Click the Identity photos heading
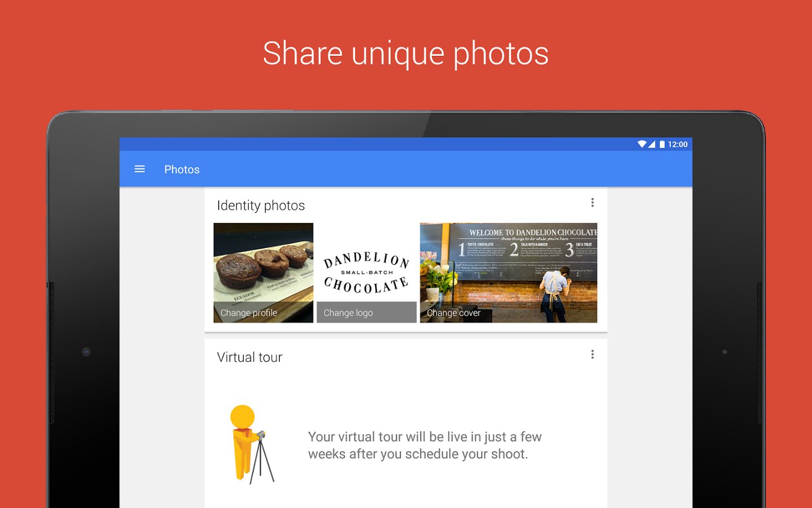Screen dimensions: 812x508 pyautogui.click(x=261, y=205)
